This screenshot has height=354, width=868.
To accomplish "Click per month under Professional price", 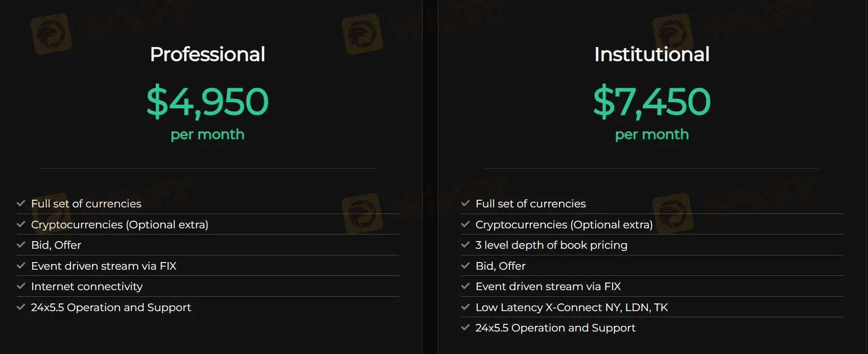I will click(207, 134).
